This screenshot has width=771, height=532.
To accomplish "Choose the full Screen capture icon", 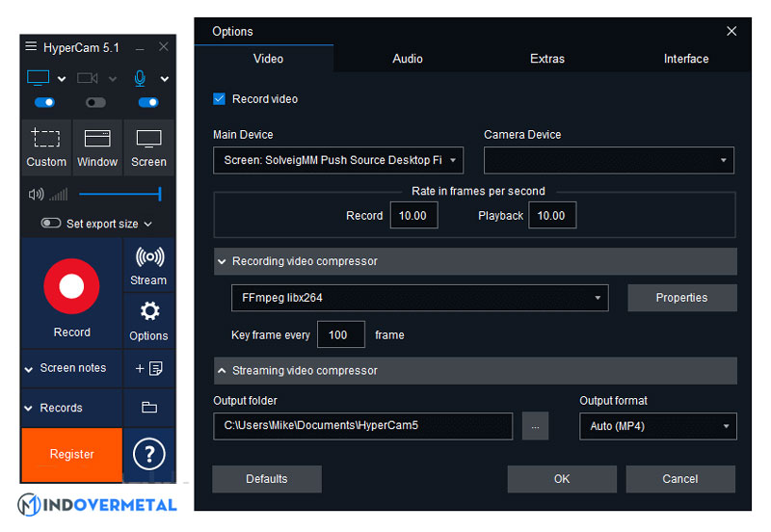I will pyautogui.click(x=148, y=139).
